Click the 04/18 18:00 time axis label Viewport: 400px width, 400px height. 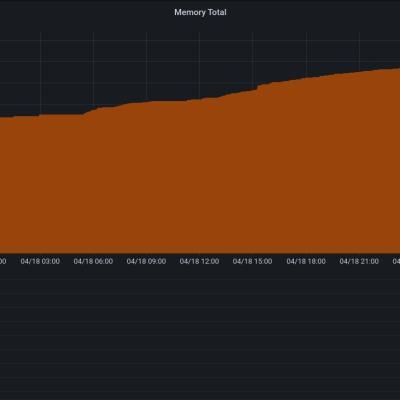point(306,261)
